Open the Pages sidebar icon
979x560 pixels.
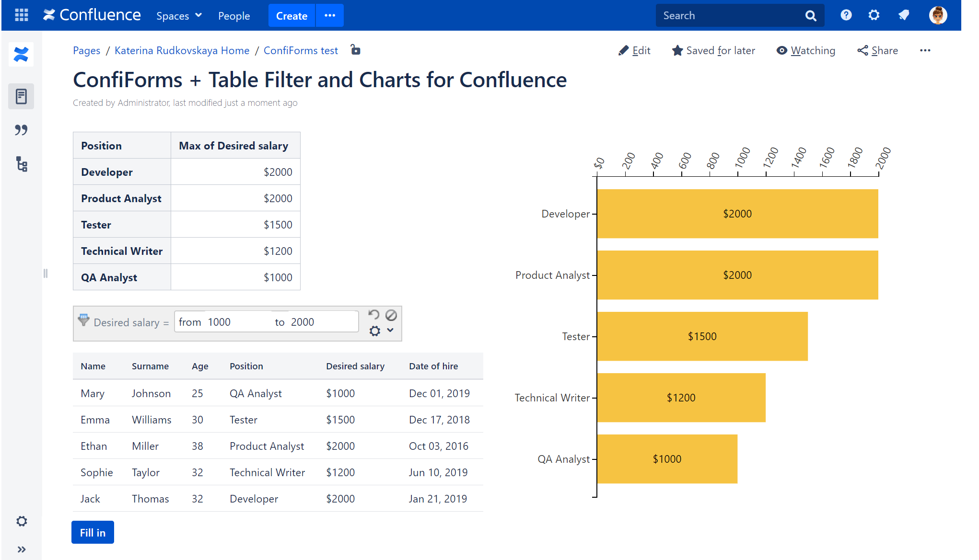pos(21,96)
